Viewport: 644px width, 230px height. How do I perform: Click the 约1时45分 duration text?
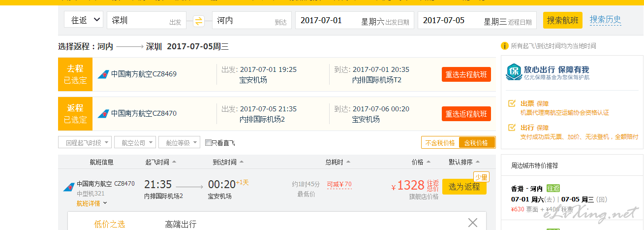(306, 184)
